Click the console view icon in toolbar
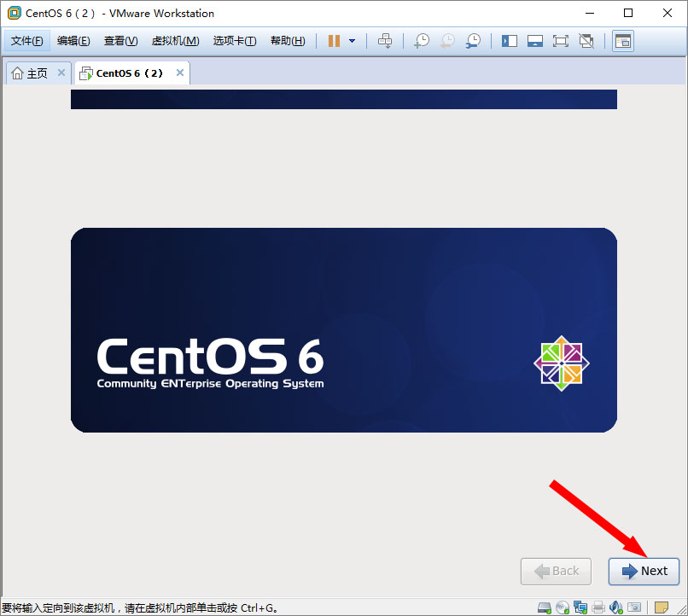 (x=623, y=41)
